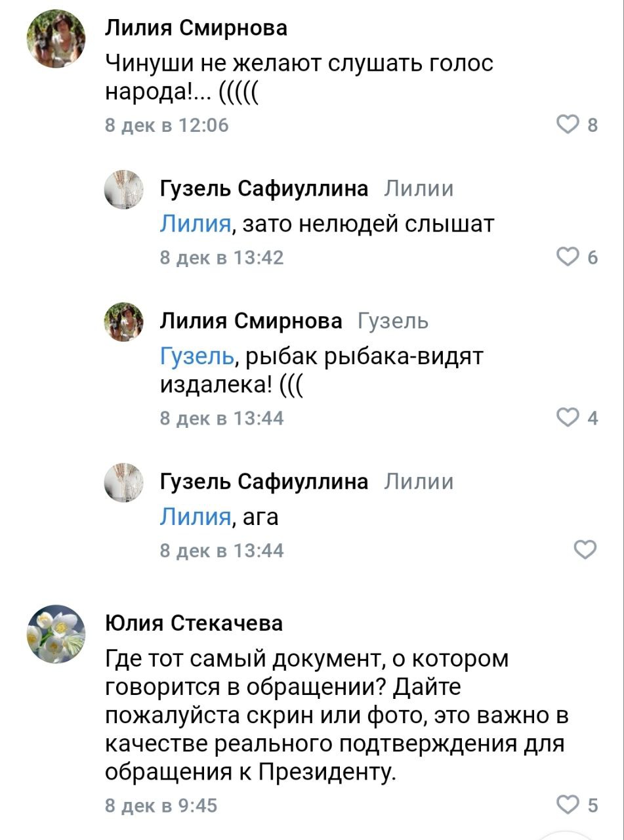Like Гузель Сафиуллина's reply 'зато нелюдей слышат'
Screen dimensions: 624x840
(x=567, y=255)
